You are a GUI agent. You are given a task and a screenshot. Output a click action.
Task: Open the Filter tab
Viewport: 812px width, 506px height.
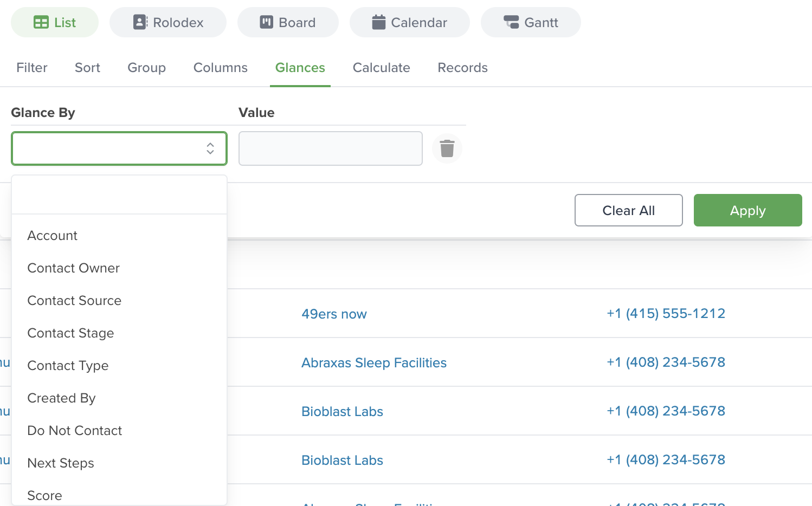pyautogui.click(x=32, y=68)
